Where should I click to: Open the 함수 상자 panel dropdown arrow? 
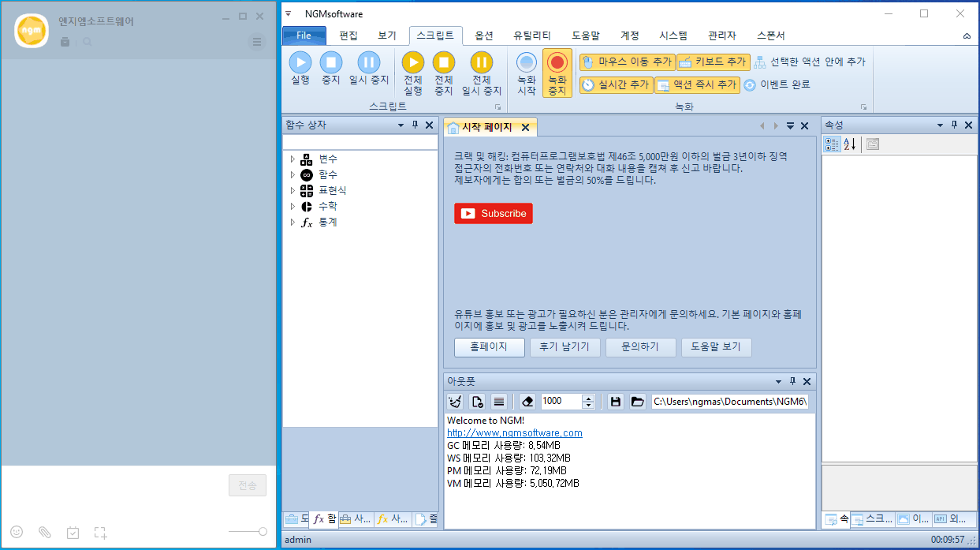point(401,125)
